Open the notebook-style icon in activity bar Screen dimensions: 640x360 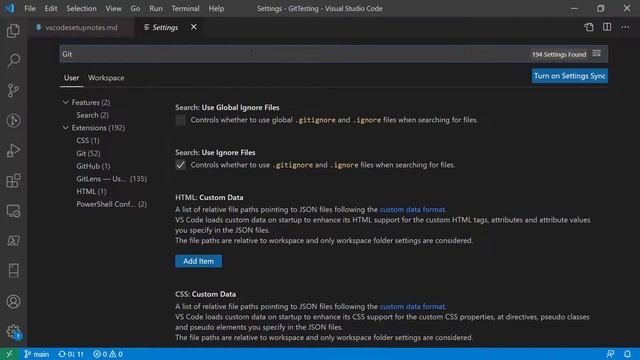point(13,271)
